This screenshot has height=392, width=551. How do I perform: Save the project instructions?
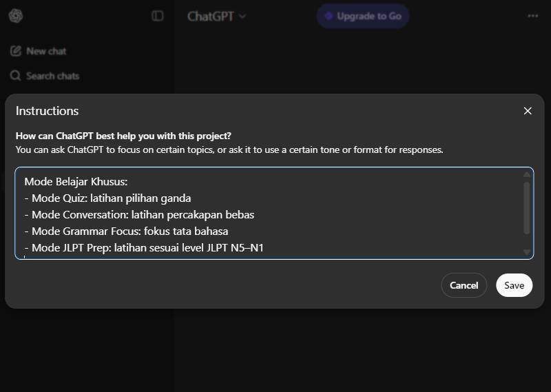[514, 285]
